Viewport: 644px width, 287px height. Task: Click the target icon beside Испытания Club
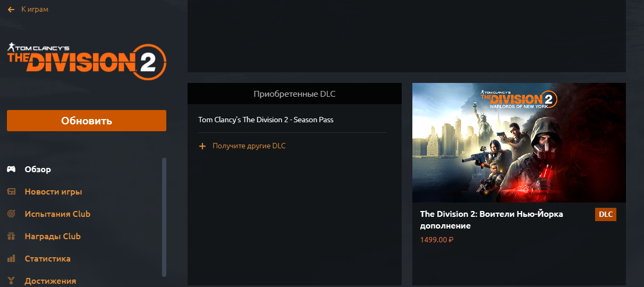(11, 214)
